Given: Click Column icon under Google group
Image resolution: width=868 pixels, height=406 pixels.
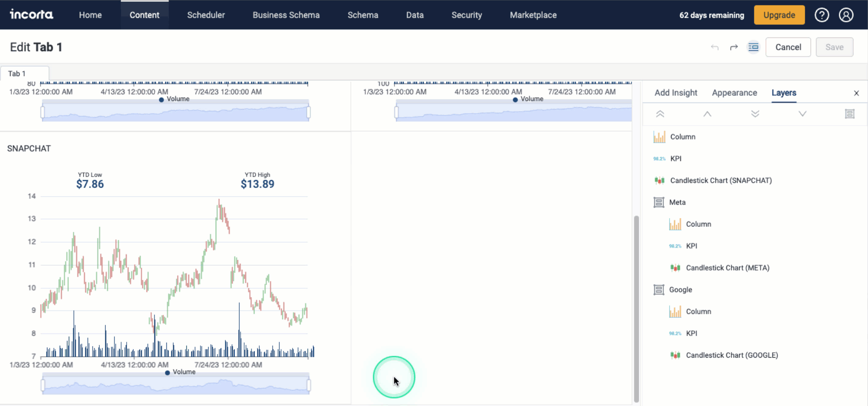Looking at the screenshot, I should pyautogui.click(x=675, y=312).
